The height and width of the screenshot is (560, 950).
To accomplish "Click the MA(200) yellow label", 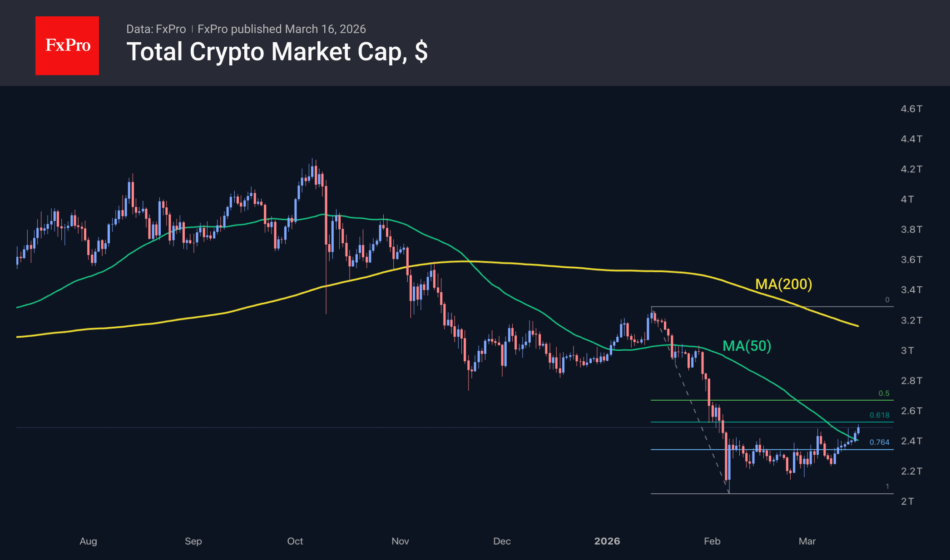I will (x=783, y=284).
